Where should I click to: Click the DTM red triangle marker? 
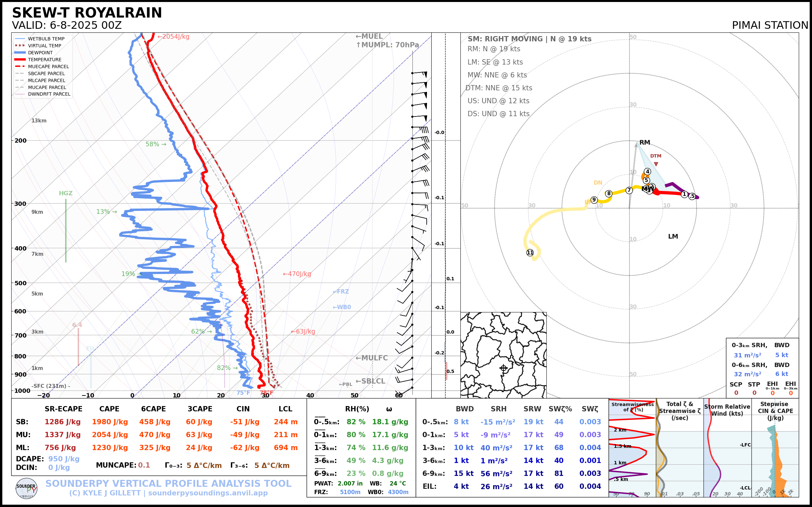click(656, 164)
